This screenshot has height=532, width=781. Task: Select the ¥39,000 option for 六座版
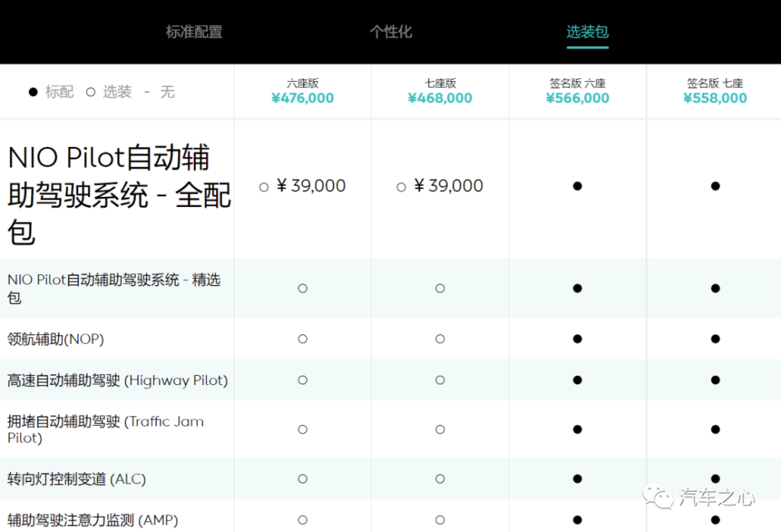pyautogui.click(x=302, y=186)
